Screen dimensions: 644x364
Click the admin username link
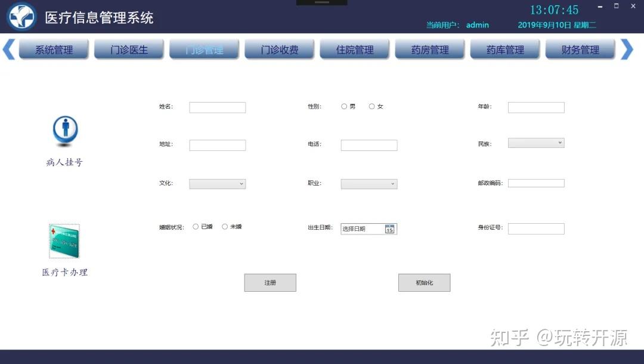pos(477,25)
